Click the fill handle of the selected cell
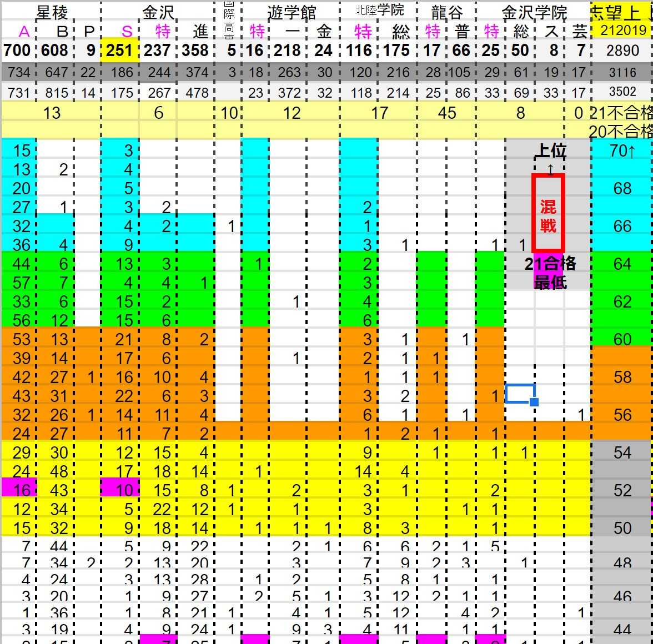Image resolution: width=653 pixels, height=644 pixels. pos(534,402)
